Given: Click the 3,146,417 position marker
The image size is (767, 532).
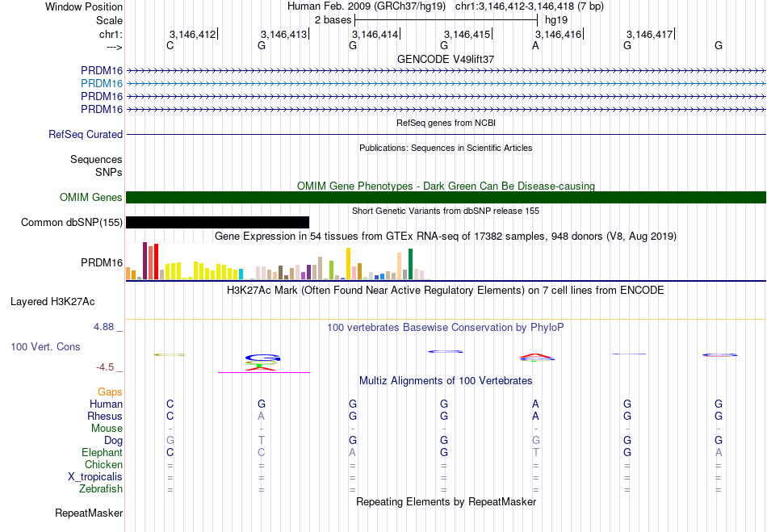Looking at the screenshot, I should [650, 35].
